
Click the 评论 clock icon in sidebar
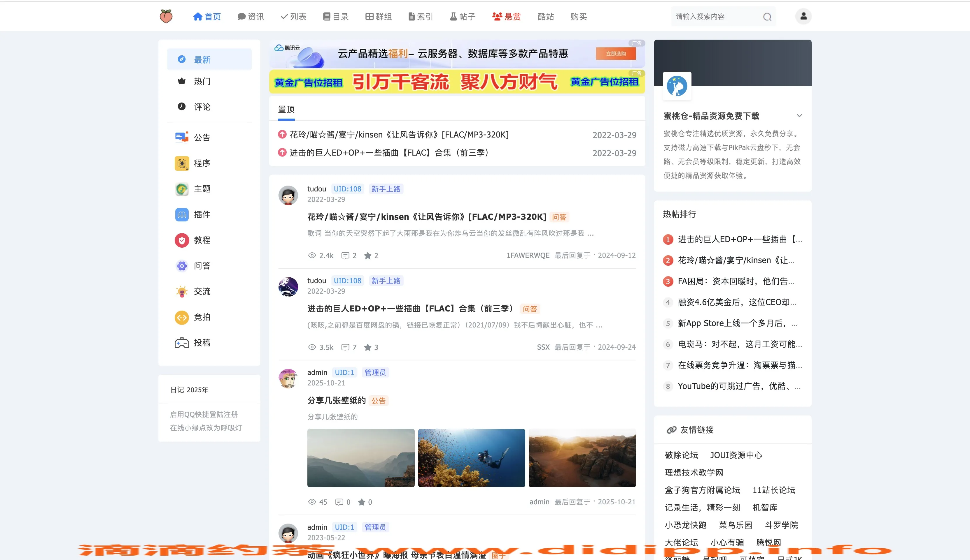pos(181,107)
